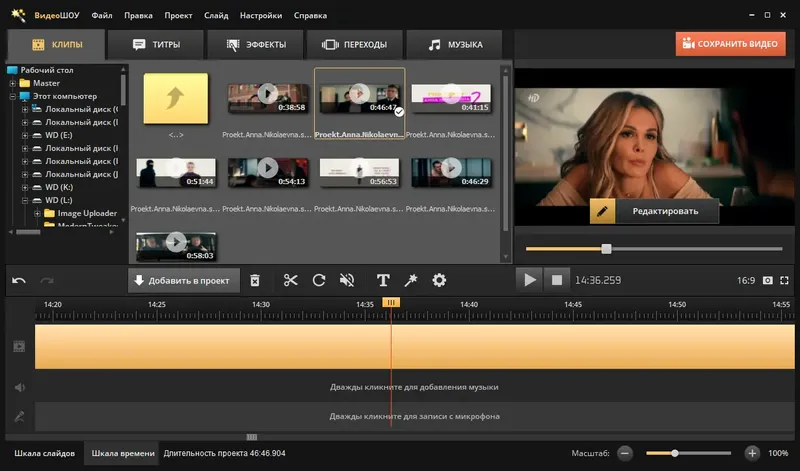Open the Переходы tab
Viewport: 800px width, 471px height.
tap(354, 45)
